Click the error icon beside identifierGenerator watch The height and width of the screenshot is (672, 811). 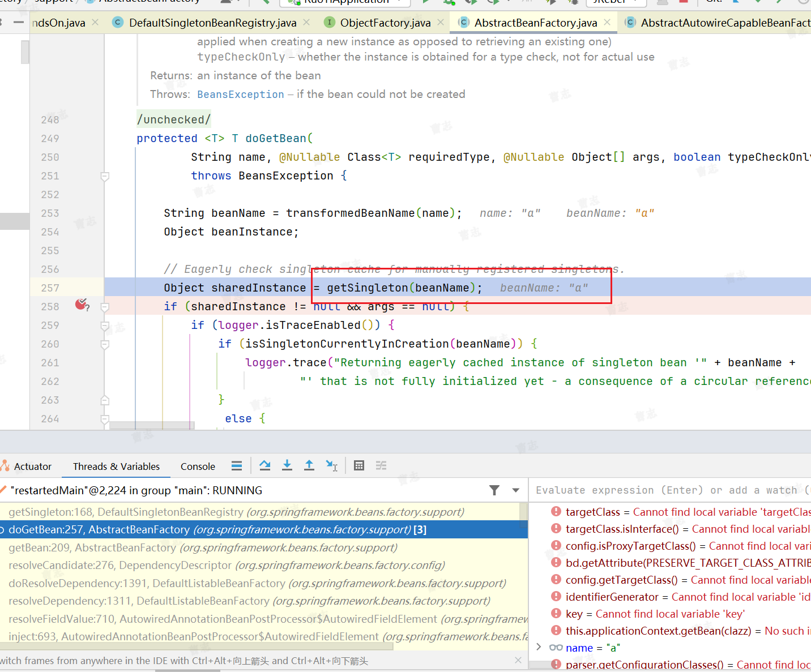pyautogui.click(x=556, y=596)
